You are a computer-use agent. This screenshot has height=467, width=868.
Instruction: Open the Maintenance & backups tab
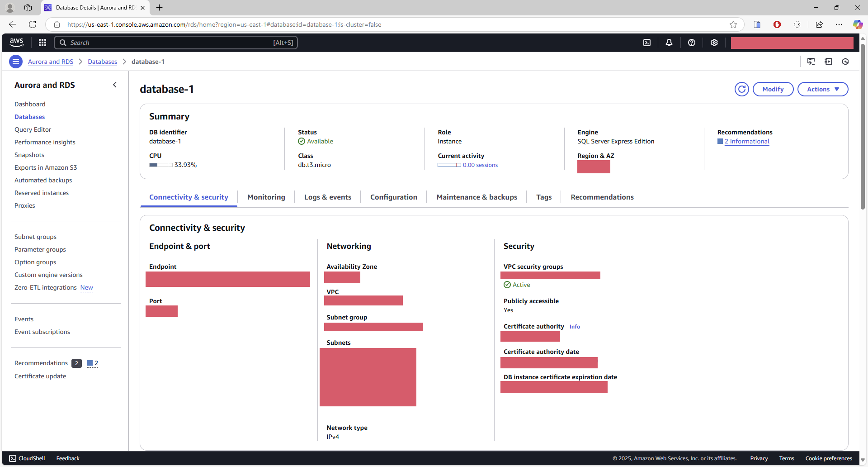(x=476, y=197)
